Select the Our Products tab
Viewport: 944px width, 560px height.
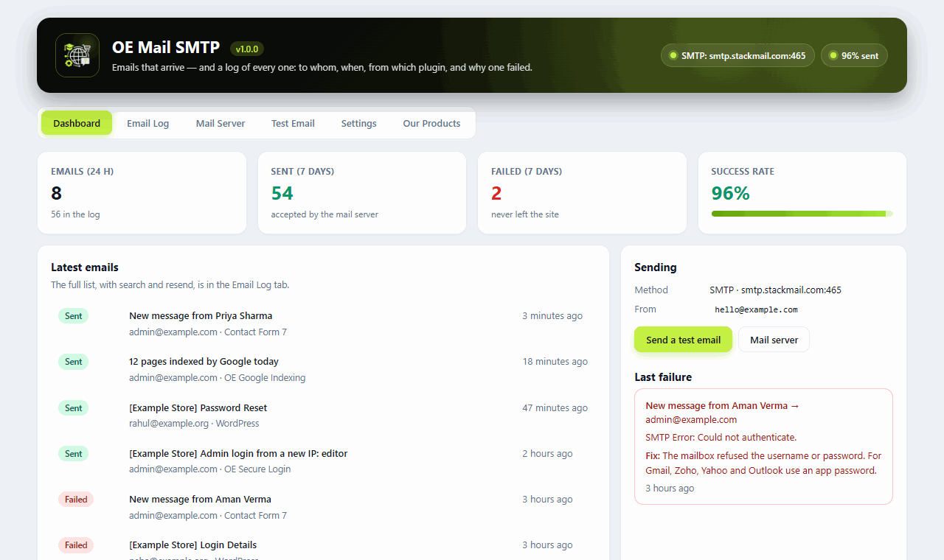[431, 123]
